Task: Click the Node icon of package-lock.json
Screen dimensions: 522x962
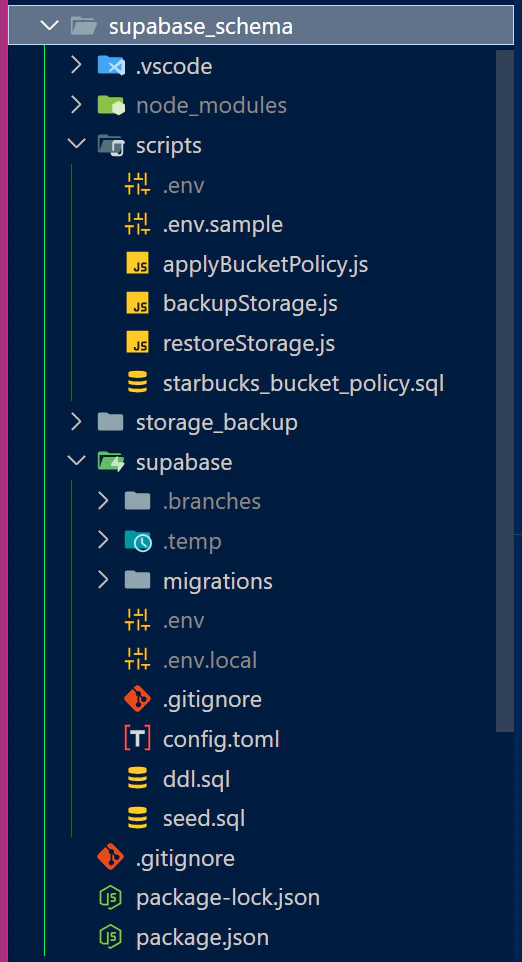Action: tap(111, 898)
